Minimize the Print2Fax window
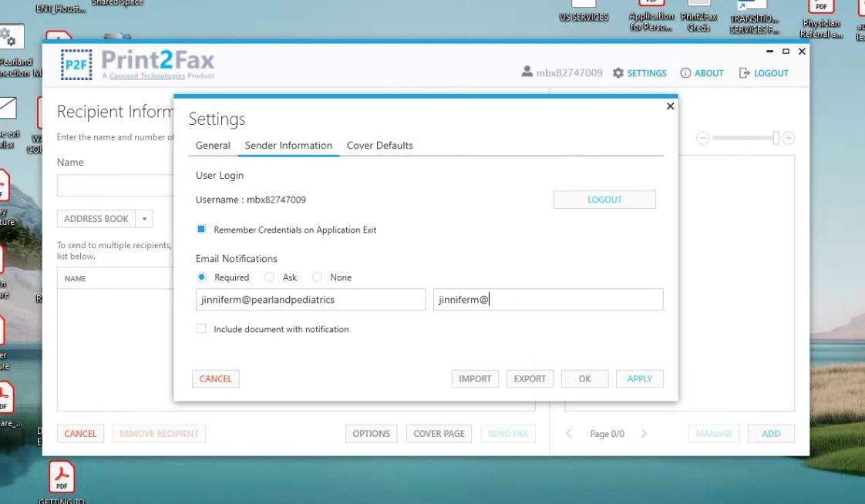 (x=769, y=52)
